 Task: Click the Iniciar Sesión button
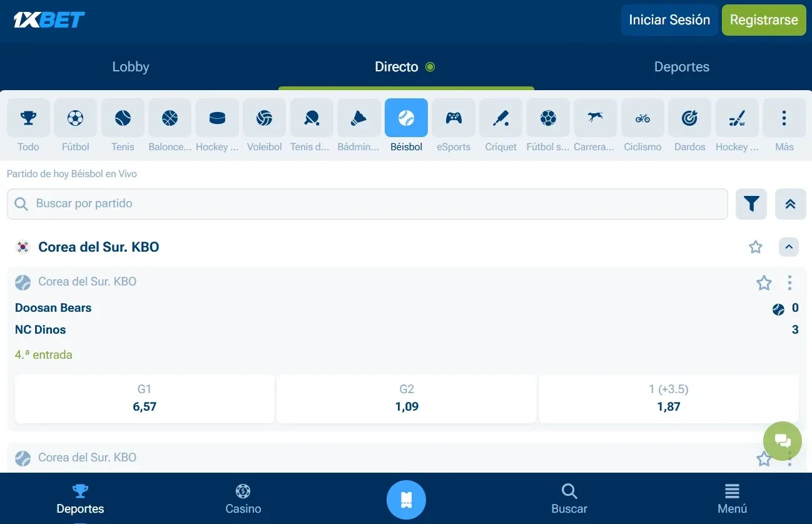669,20
